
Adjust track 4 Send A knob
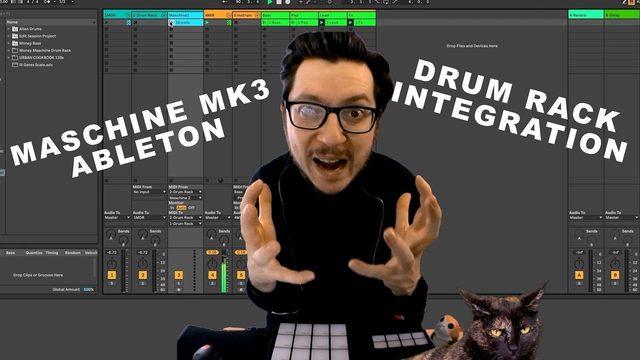tap(211, 234)
